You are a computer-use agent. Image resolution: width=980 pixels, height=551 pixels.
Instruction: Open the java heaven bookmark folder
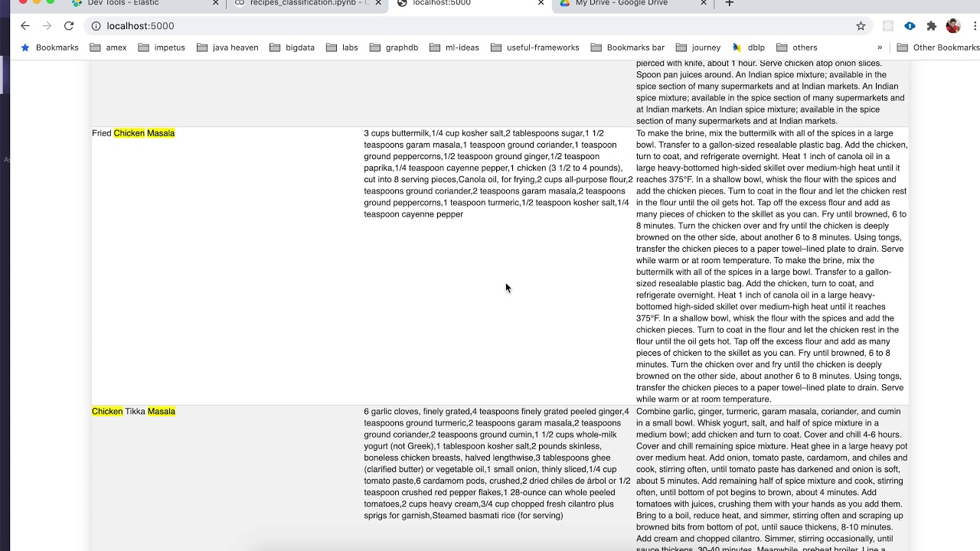pyautogui.click(x=227, y=47)
